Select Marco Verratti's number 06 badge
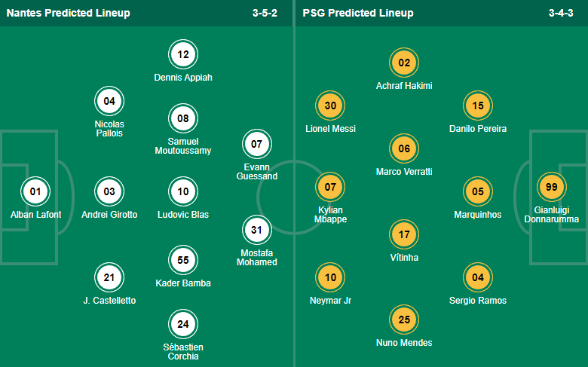Screen dimensions: 588x367 (x=404, y=148)
